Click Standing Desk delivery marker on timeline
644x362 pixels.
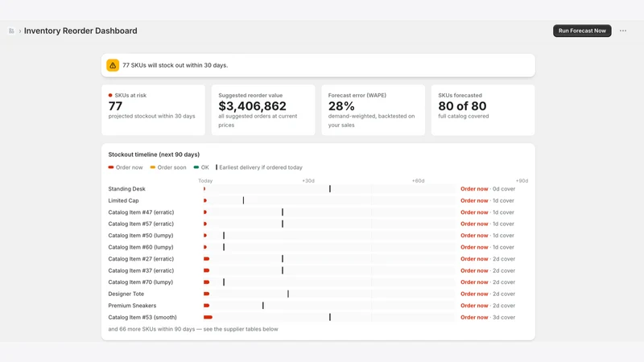pyautogui.click(x=330, y=189)
